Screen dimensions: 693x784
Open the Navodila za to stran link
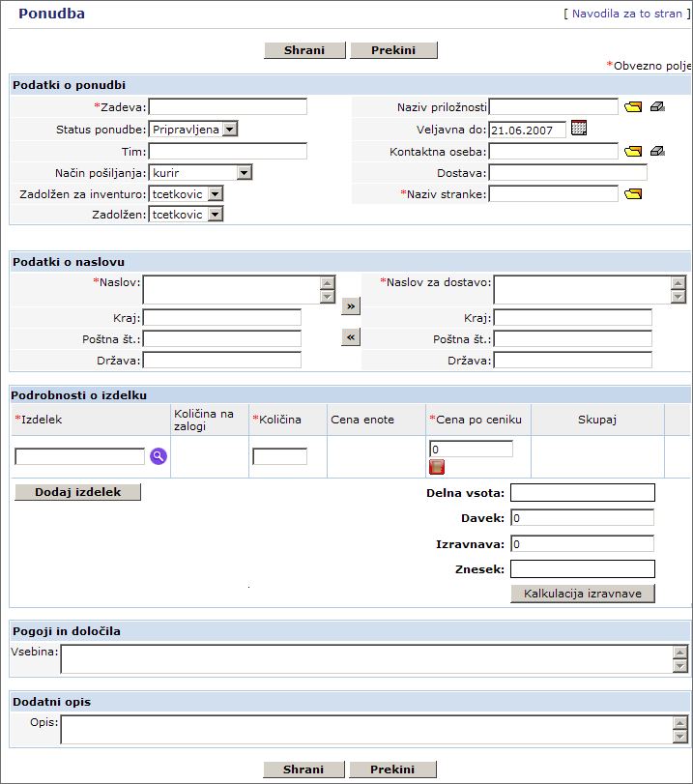click(626, 15)
